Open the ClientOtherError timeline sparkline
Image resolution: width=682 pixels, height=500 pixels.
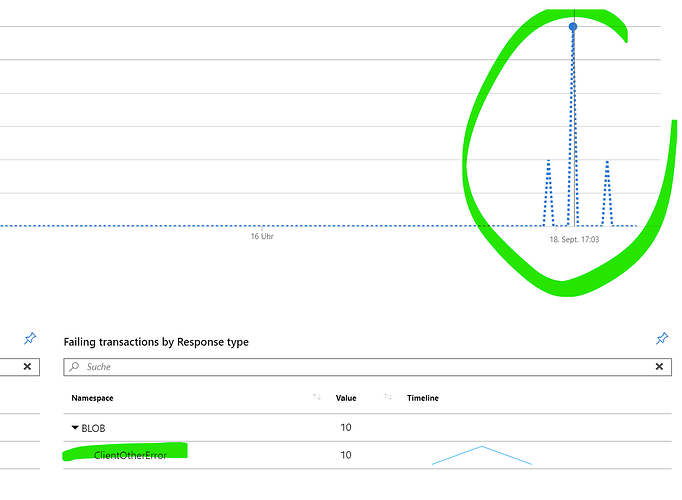[481, 456]
